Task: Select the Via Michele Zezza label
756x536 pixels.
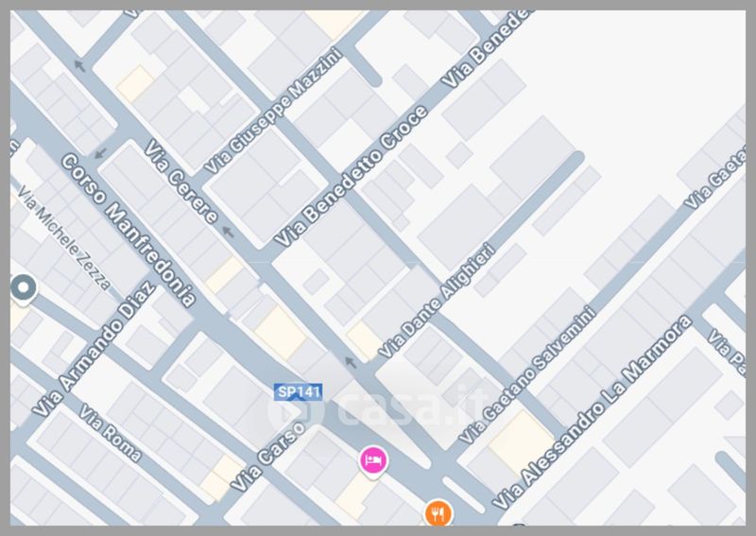Action: click(64, 238)
